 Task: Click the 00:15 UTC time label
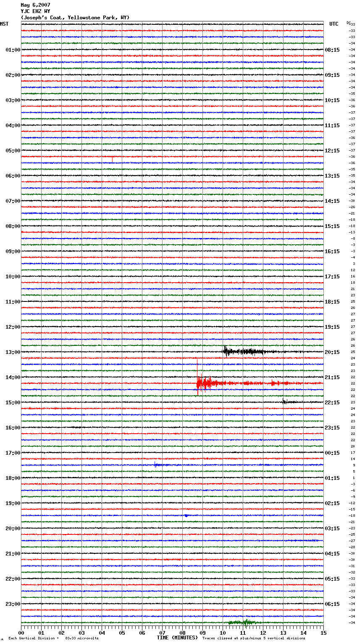(x=332, y=453)
